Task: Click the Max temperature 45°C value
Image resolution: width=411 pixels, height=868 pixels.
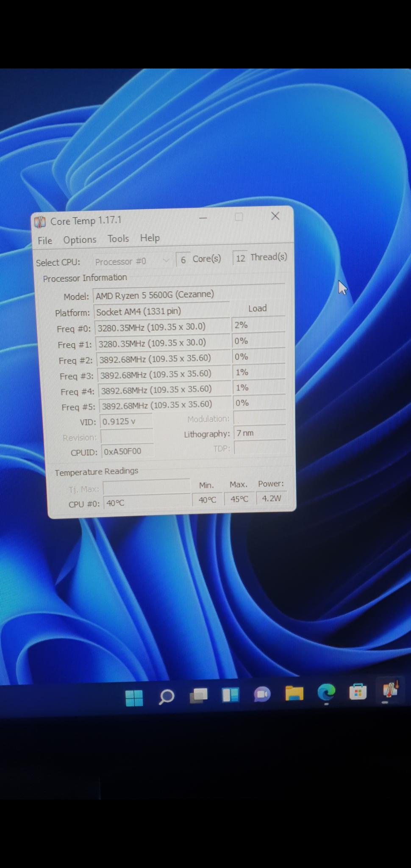Action: (239, 499)
